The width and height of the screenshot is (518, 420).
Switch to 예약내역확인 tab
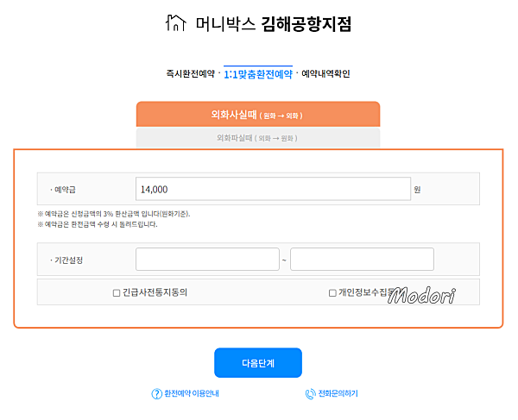[x=325, y=73]
